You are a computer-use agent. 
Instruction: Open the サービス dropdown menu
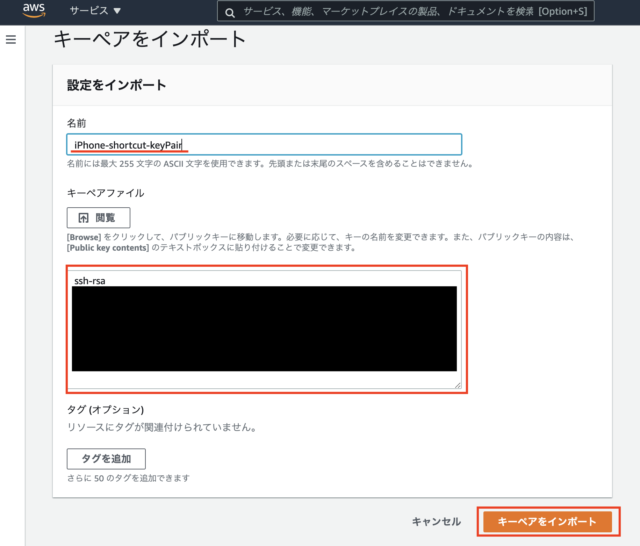click(95, 11)
